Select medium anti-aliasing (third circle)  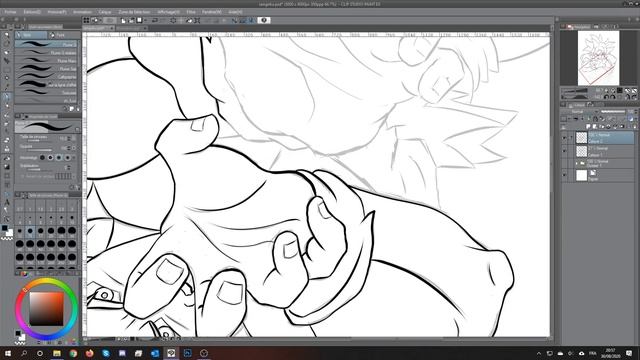pyautogui.click(x=59, y=158)
